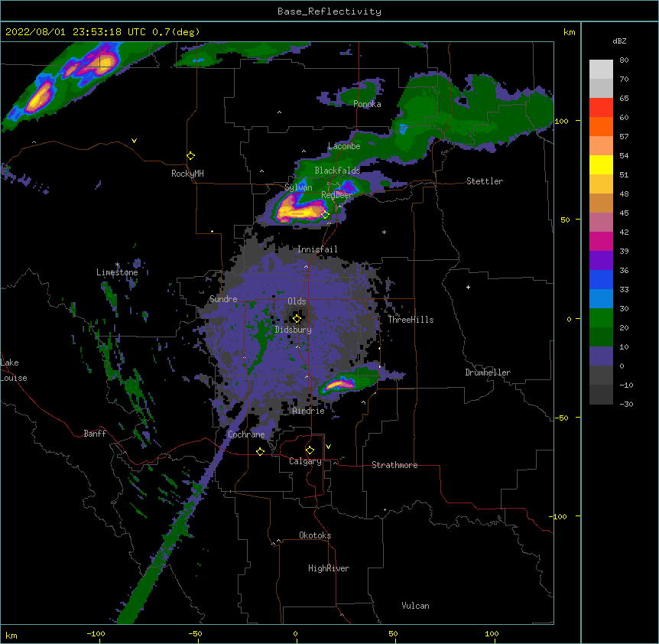This screenshot has height=644, width=659.
Task: Click the Strathmore label
Action: [394, 465]
